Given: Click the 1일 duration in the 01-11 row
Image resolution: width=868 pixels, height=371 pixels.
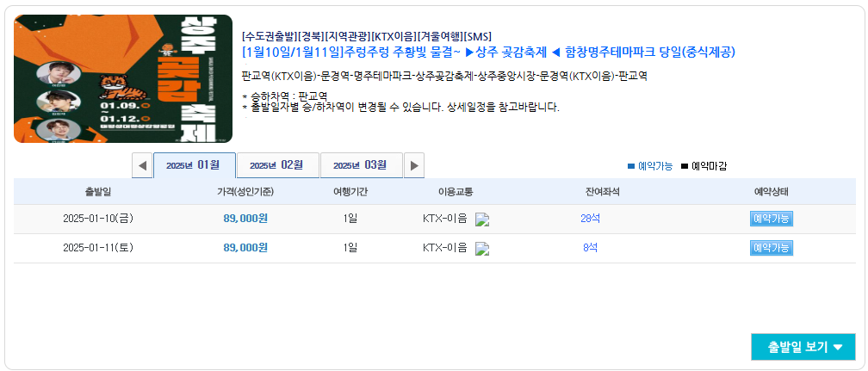Looking at the screenshot, I should [x=350, y=248].
